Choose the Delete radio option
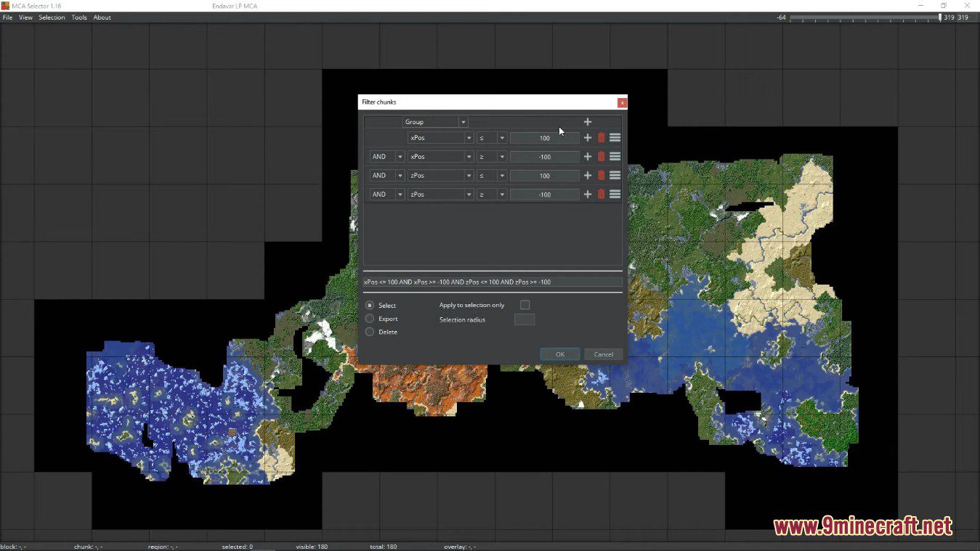Screen dimensions: 980x551 (x=370, y=332)
